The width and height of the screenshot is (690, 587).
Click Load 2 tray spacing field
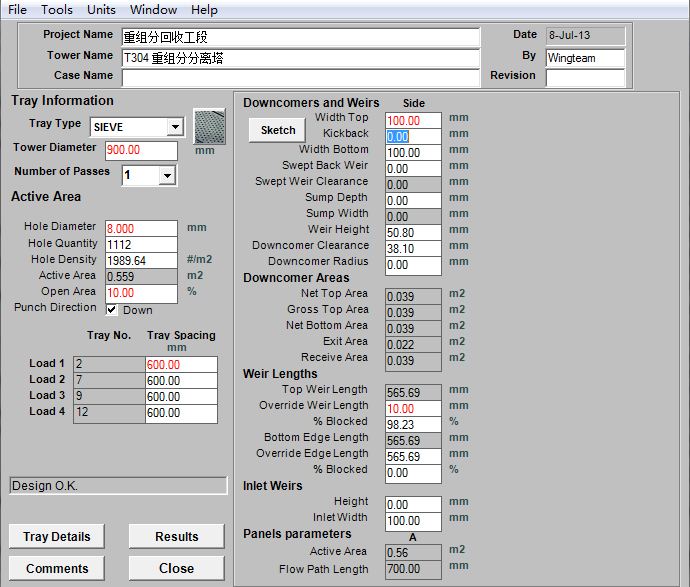181,381
